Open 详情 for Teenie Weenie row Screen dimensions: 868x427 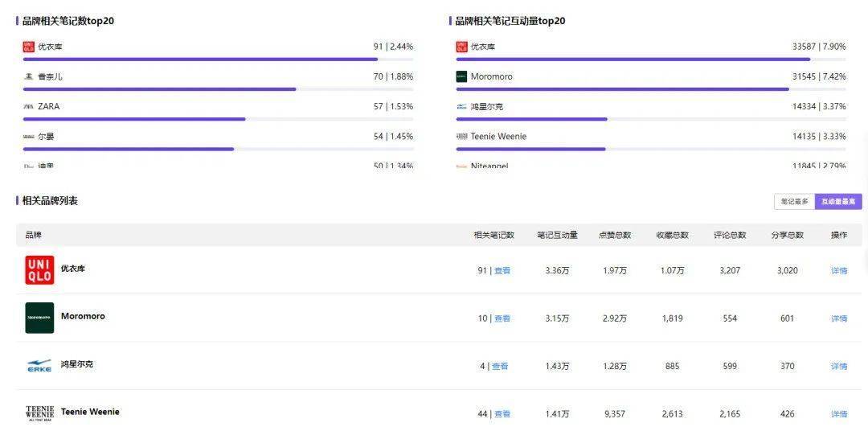(x=838, y=413)
